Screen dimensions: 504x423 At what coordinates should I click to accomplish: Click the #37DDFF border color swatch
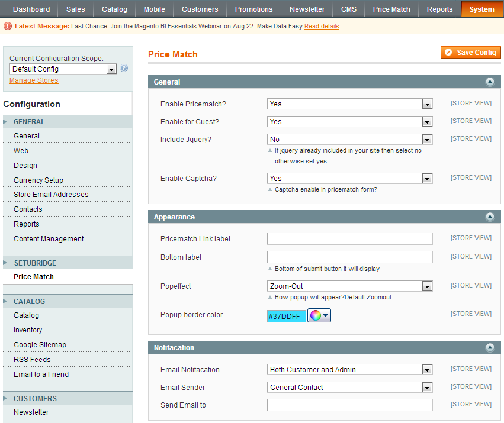click(x=287, y=316)
